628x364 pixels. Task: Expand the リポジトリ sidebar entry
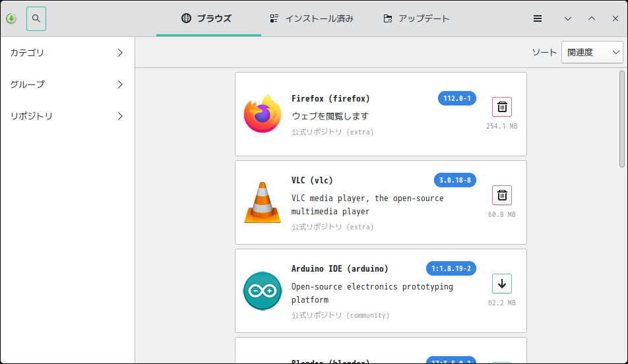pyautogui.click(x=67, y=115)
